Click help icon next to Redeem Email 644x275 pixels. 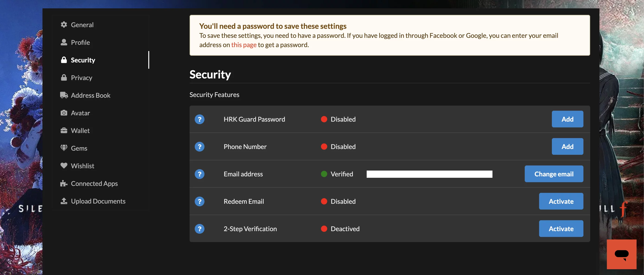click(199, 201)
